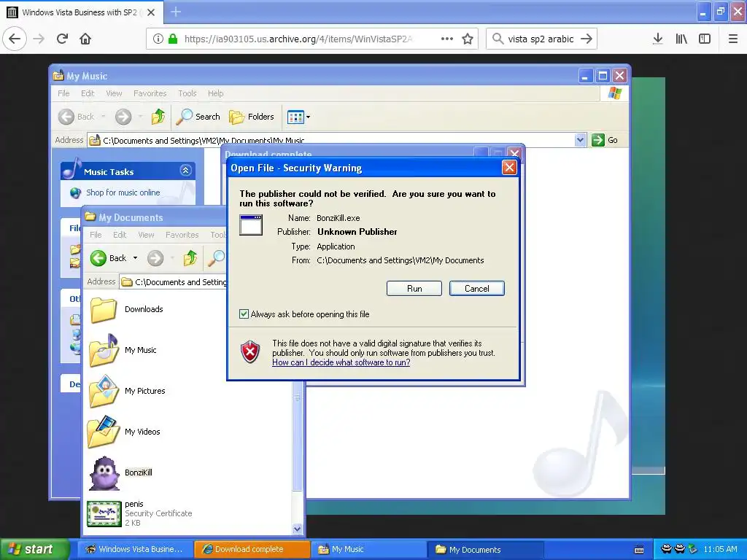Click Back button in My Documents window

108,258
